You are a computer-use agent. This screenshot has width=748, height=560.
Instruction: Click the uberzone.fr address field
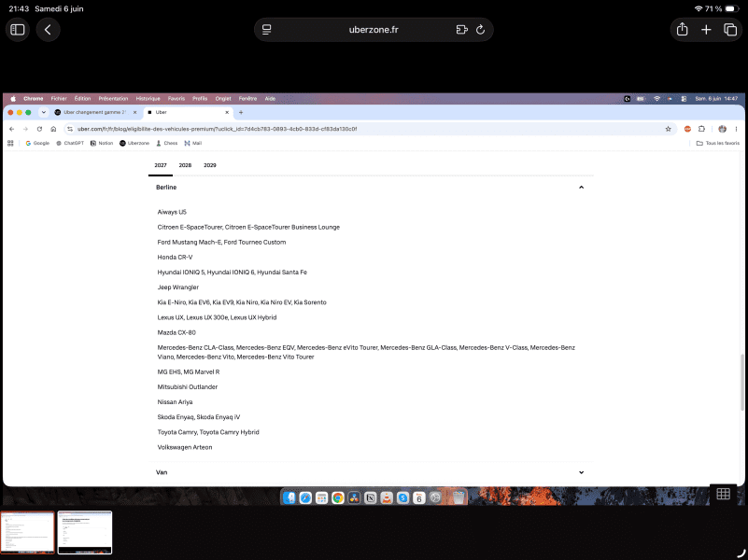374,30
